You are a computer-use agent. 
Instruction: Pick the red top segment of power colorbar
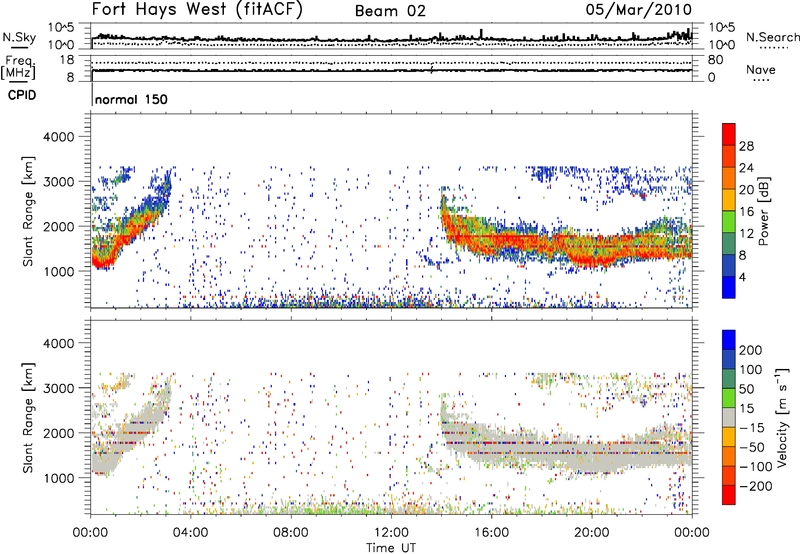[729, 135]
